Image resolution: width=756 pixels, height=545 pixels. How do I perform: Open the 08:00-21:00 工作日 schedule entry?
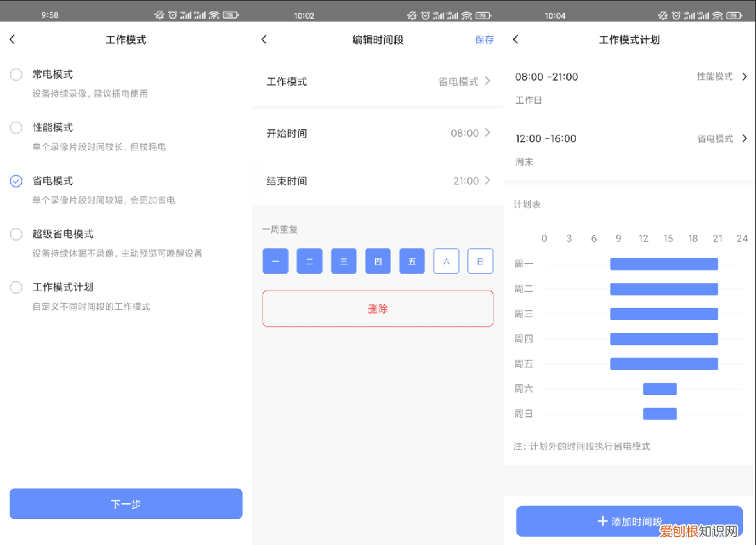tap(628, 83)
